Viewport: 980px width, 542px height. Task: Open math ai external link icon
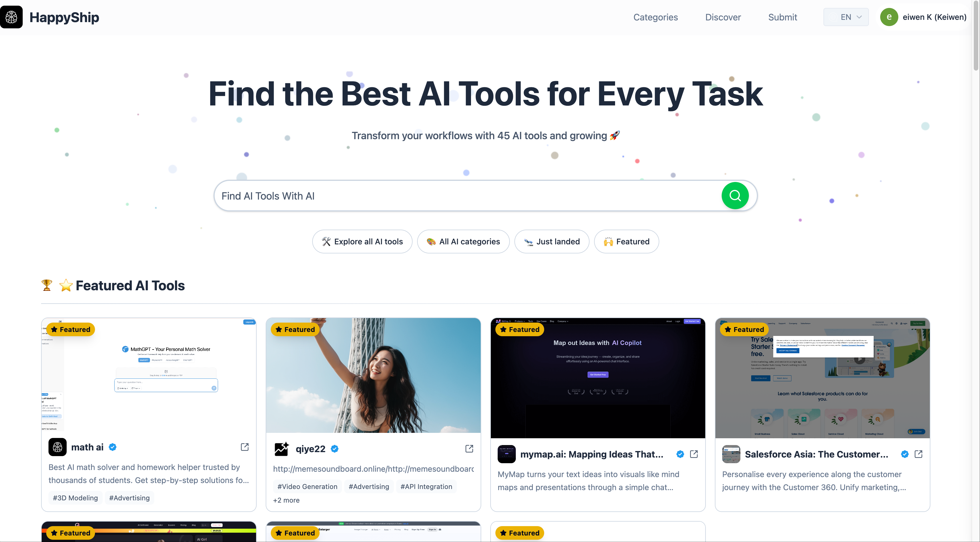pos(245,447)
